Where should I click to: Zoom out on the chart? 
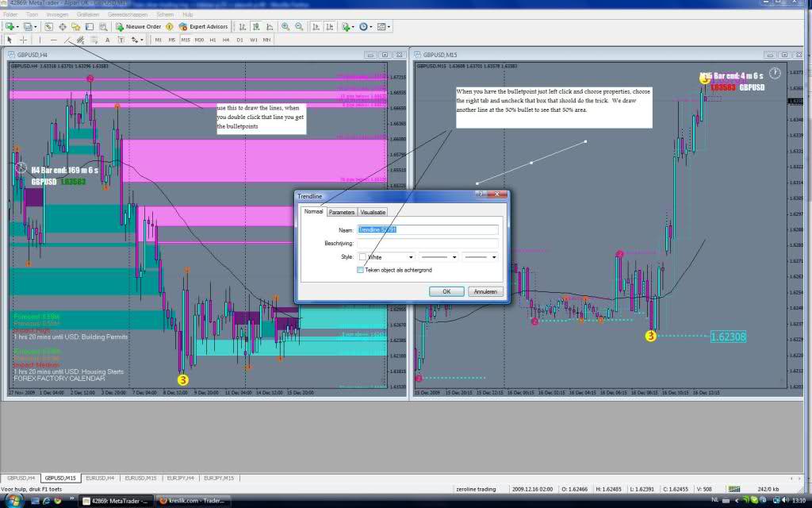[299, 26]
